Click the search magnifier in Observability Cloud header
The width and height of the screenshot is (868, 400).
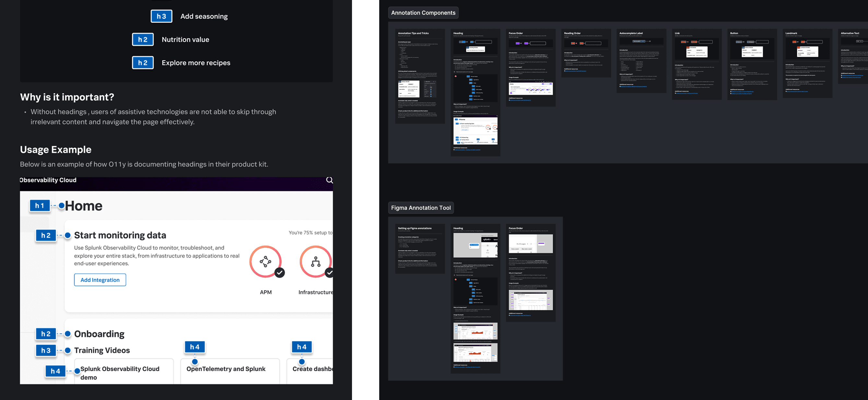[x=329, y=180]
